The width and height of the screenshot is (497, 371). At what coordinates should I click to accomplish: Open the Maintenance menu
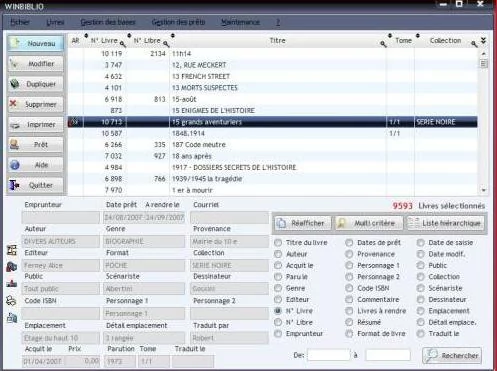[x=240, y=22]
